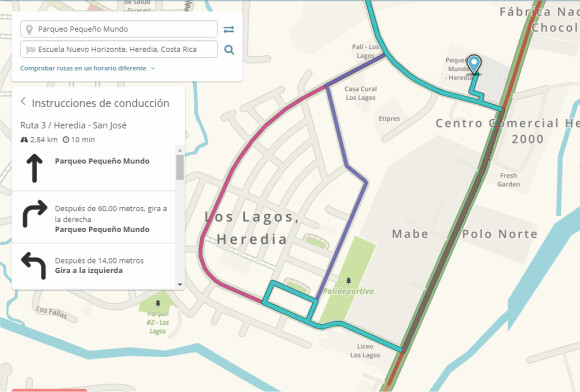Edit the origin field Parqueo Pequeño Mundo
Image resolution: width=580 pixels, height=392 pixels.
click(119, 29)
